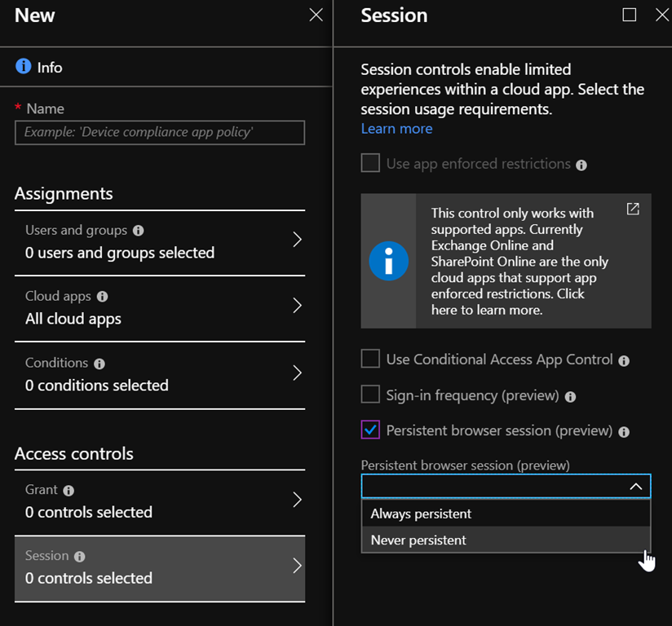Open external link icon in info banner

pos(633,209)
